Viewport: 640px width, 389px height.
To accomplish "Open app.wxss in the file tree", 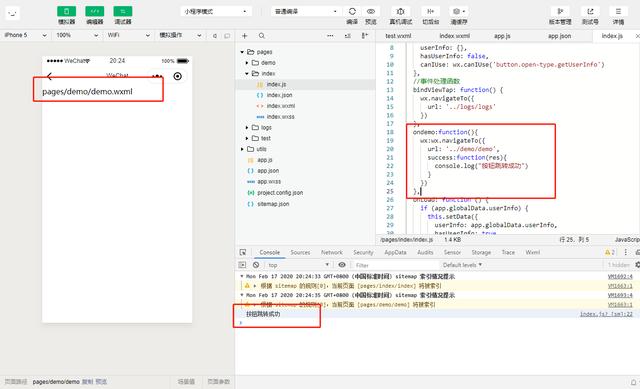I will click(x=268, y=182).
